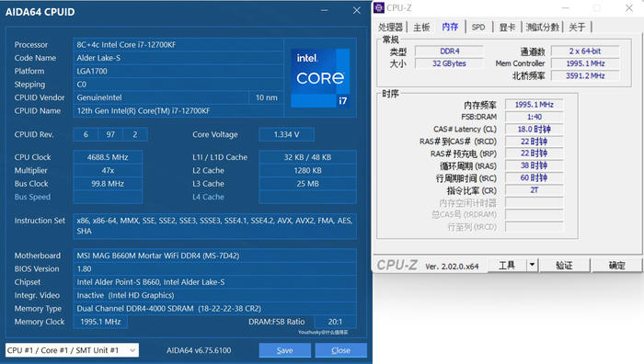This screenshot has width=644, height=364.
Task: Click the CPU-Z memory type field 'DDR4'
Action: pos(449,51)
